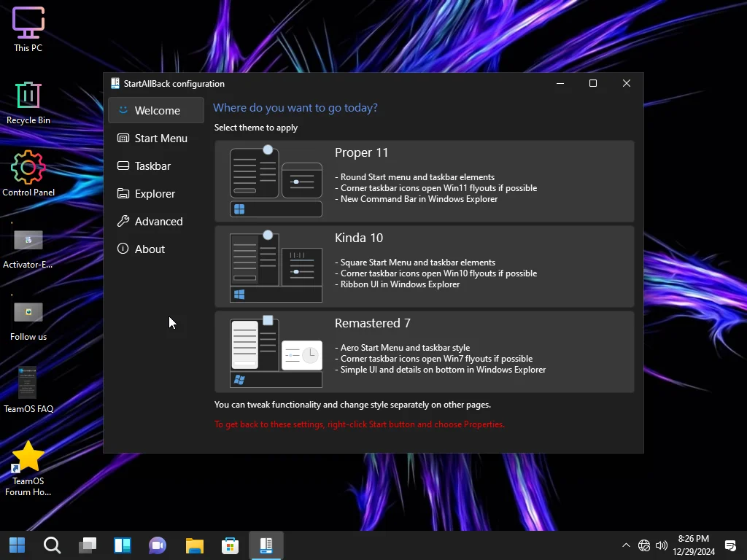747x560 pixels.
Task: Select TeamOS FAQ desktop file
Action: point(28,389)
